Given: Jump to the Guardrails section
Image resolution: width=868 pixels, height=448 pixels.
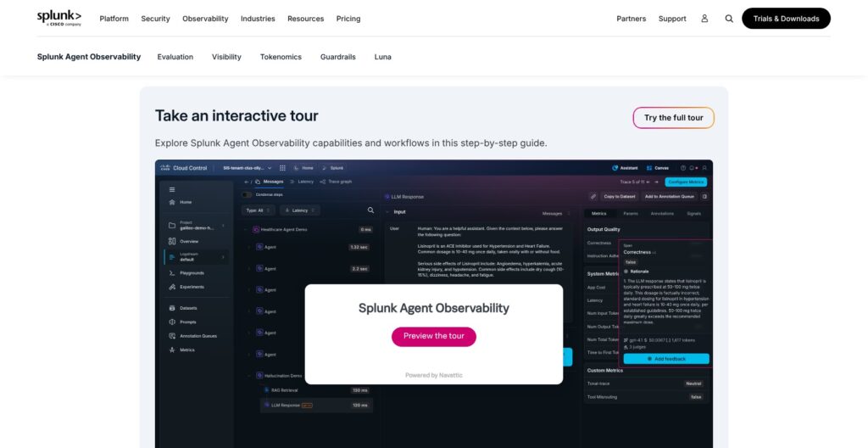Looking at the screenshot, I should click(x=337, y=57).
